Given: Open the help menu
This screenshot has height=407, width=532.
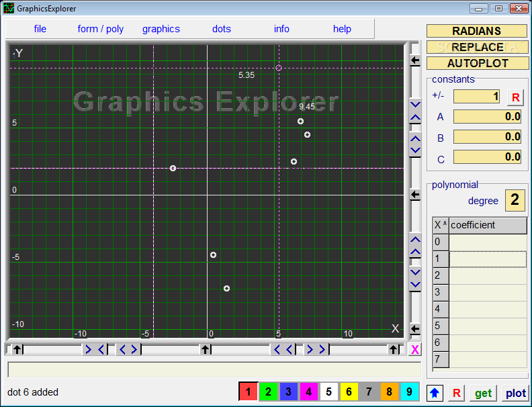Looking at the screenshot, I should tap(342, 29).
